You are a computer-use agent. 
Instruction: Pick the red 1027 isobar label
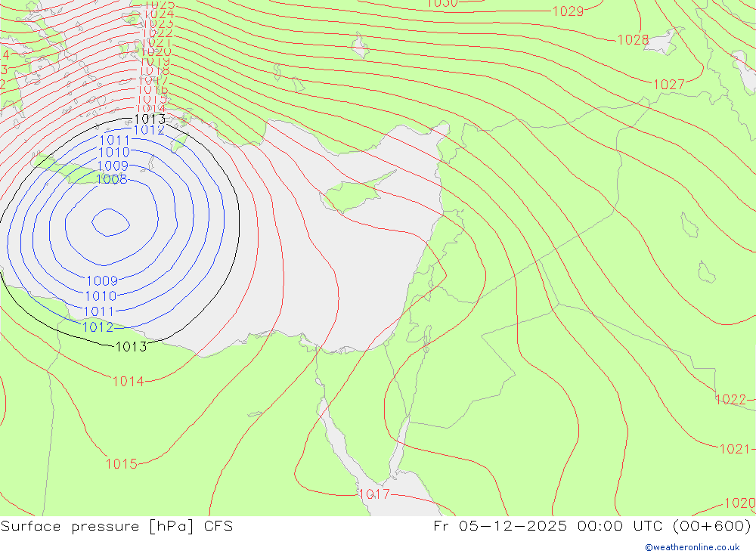[x=669, y=85]
